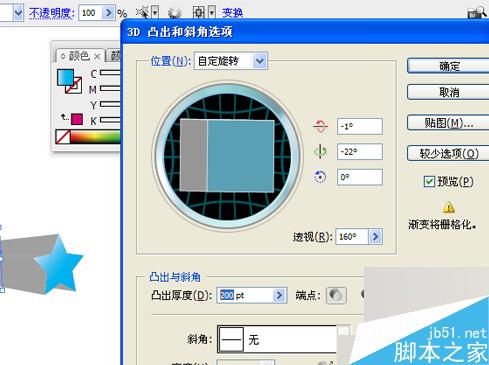
Task: Click the recolor artwork wheel icon
Action: [x=174, y=13]
